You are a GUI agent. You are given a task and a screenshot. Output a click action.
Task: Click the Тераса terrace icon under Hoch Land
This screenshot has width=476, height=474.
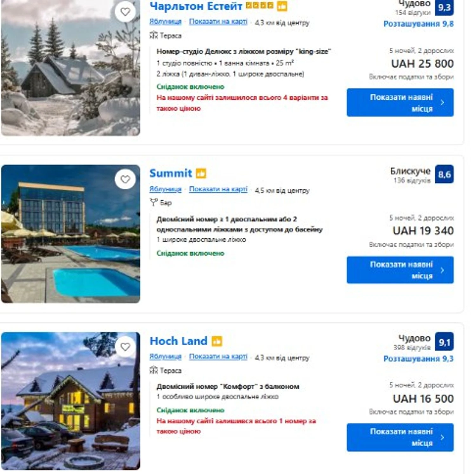[x=154, y=370]
